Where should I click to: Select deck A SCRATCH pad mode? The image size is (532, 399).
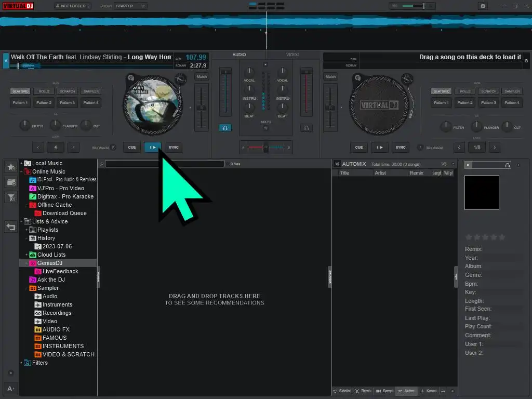[68, 91]
